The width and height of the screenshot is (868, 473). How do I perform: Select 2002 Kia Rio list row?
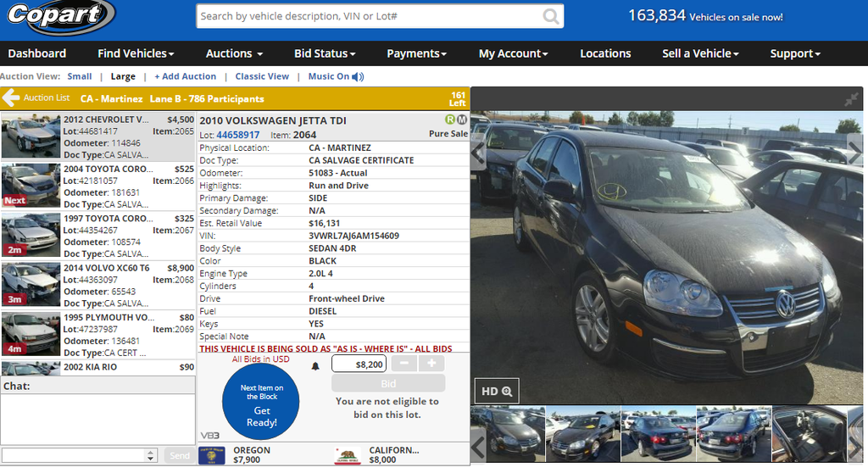(98, 368)
